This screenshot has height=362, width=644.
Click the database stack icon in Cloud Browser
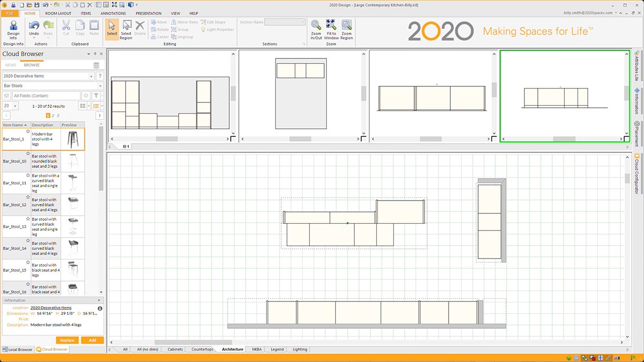pos(97,65)
